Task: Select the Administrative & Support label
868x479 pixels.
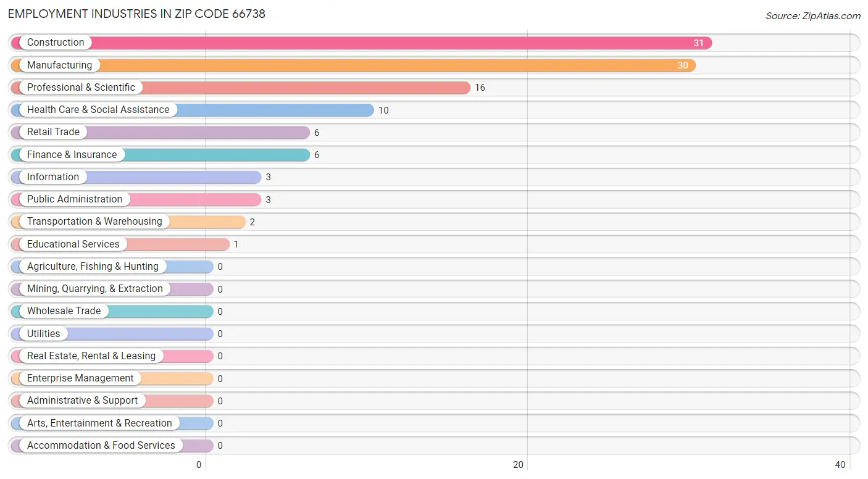Action: click(x=83, y=400)
